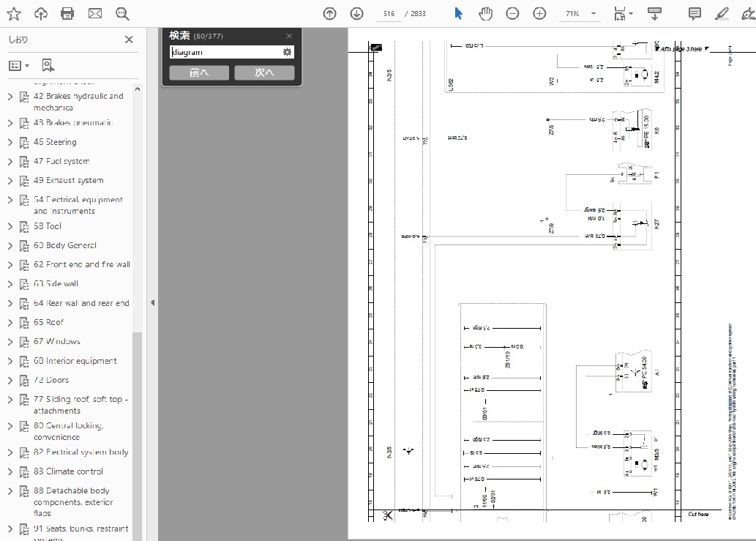Open the 72 Doors bookmark
This screenshot has height=541, width=756.
coord(51,380)
